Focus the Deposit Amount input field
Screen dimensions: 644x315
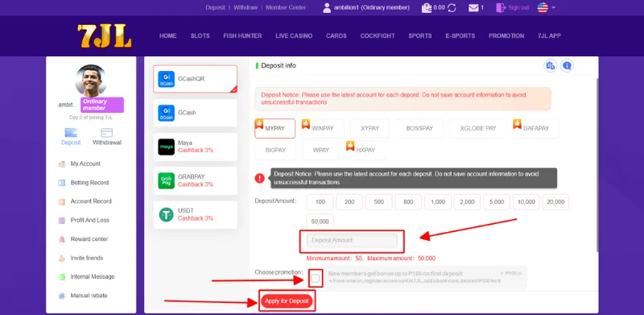pyautogui.click(x=352, y=241)
